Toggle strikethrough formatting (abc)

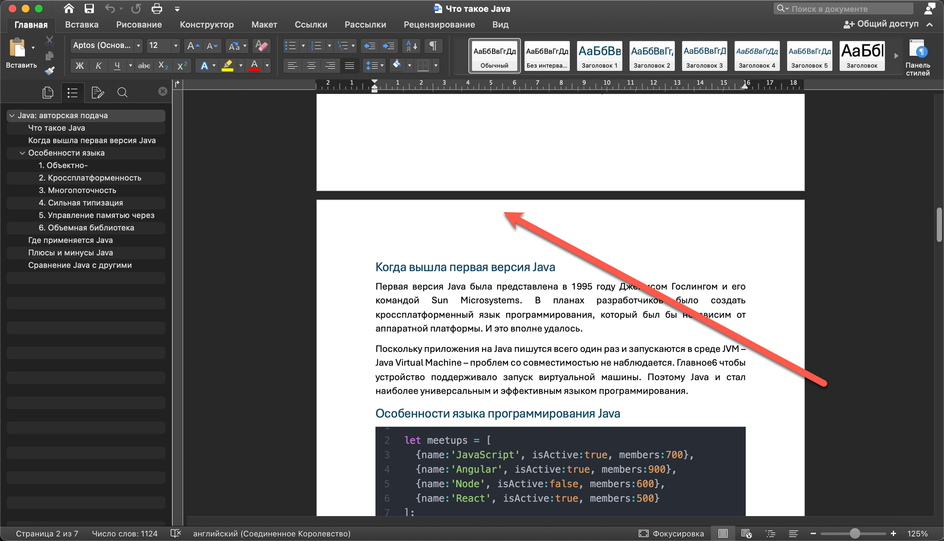(x=144, y=66)
